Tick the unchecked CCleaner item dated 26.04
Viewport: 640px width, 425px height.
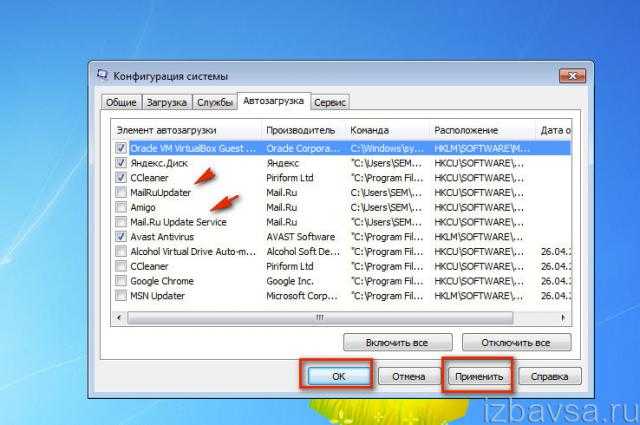pyautogui.click(x=121, y=266)
